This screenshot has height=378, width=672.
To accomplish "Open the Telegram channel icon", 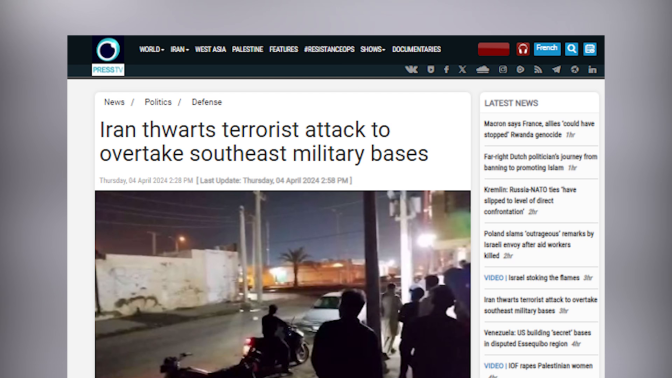I will (556, 69).
